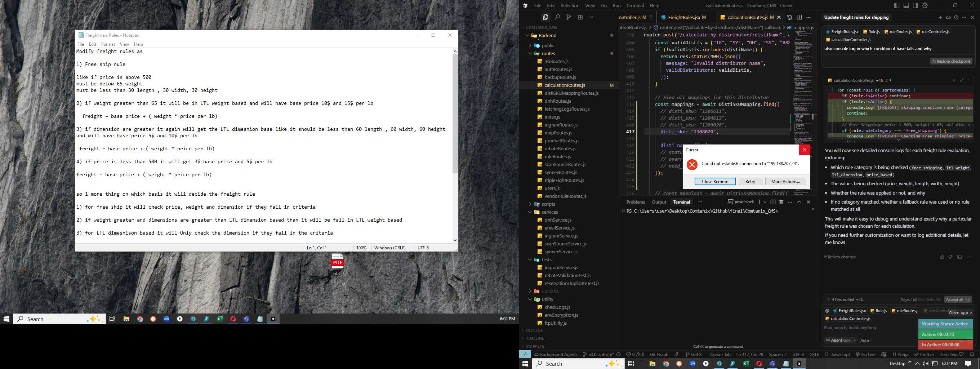Click Restore checkpoint in chat
This screenshot has width=980, height=369.
[951, 61]
